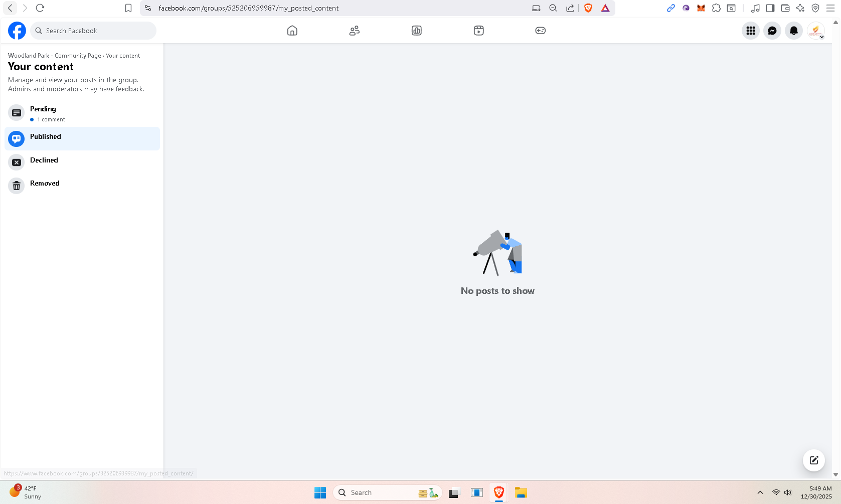The image size is (841, 504).
Task: Open the Reels video icon
Action: [x=479, y=31]
